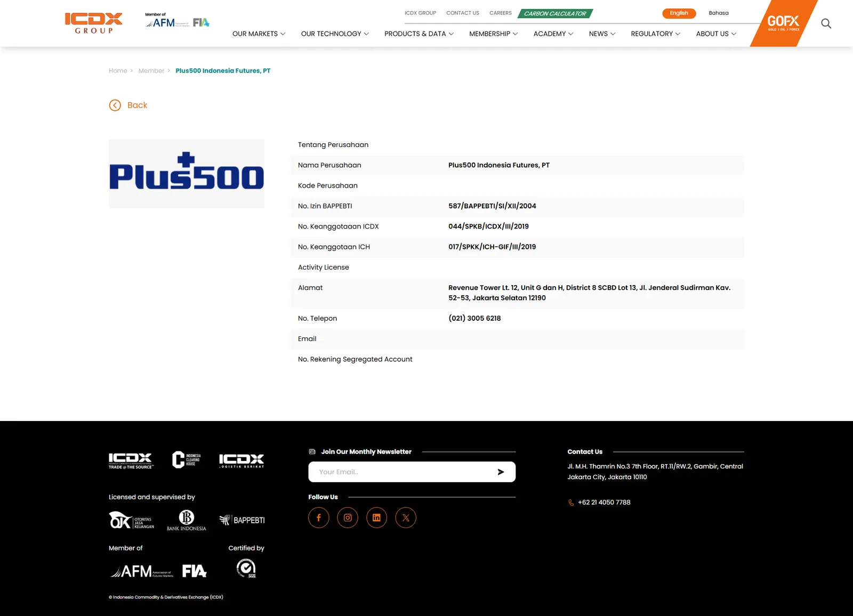Click the ICDX Group header logo
853x616 pixels.
(x=94, y=23)
